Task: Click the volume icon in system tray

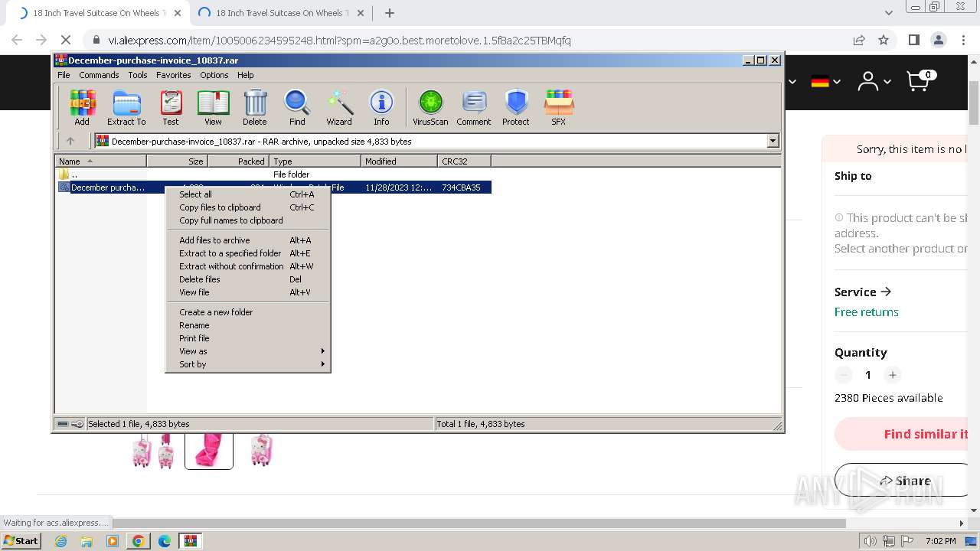Action: pos(871,541)
